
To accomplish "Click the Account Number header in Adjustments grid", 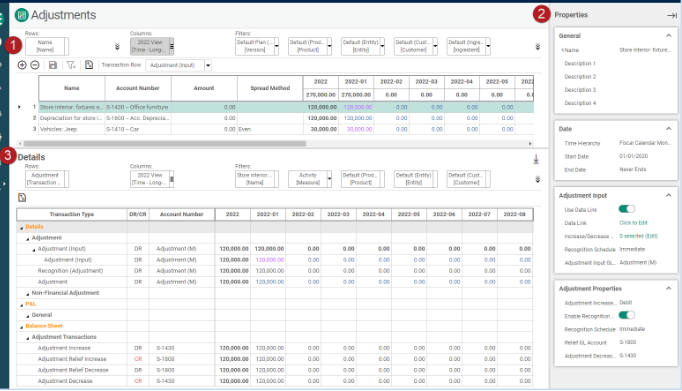I will click(x=138, y=88).
